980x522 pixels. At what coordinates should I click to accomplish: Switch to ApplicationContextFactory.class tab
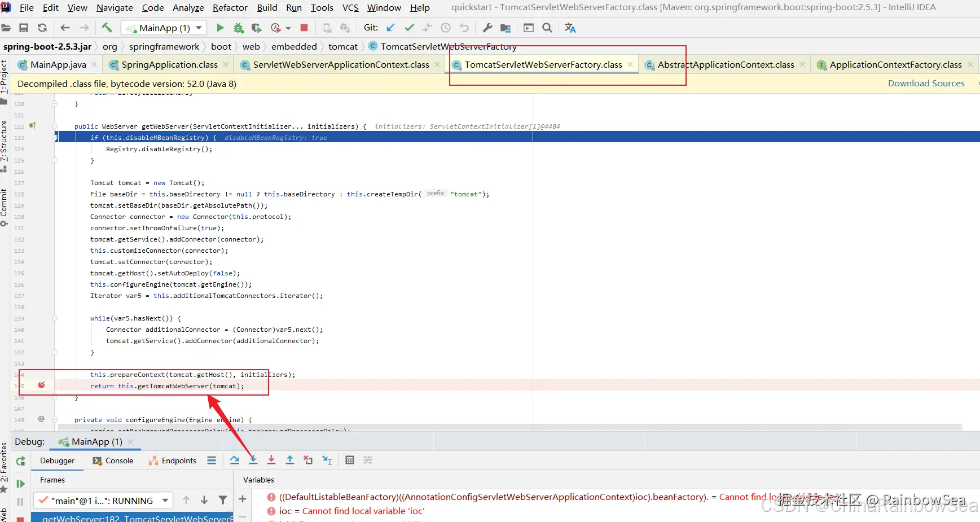pos(895,65)
